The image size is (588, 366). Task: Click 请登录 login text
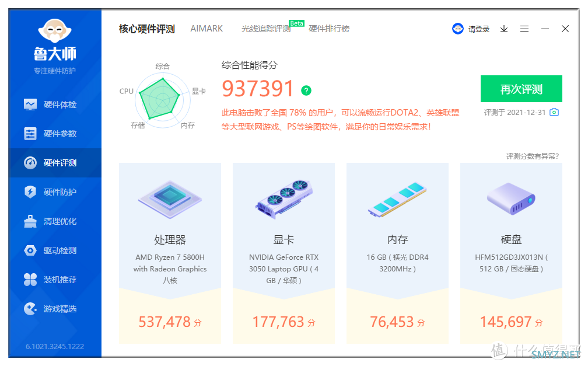pos(479,29)
